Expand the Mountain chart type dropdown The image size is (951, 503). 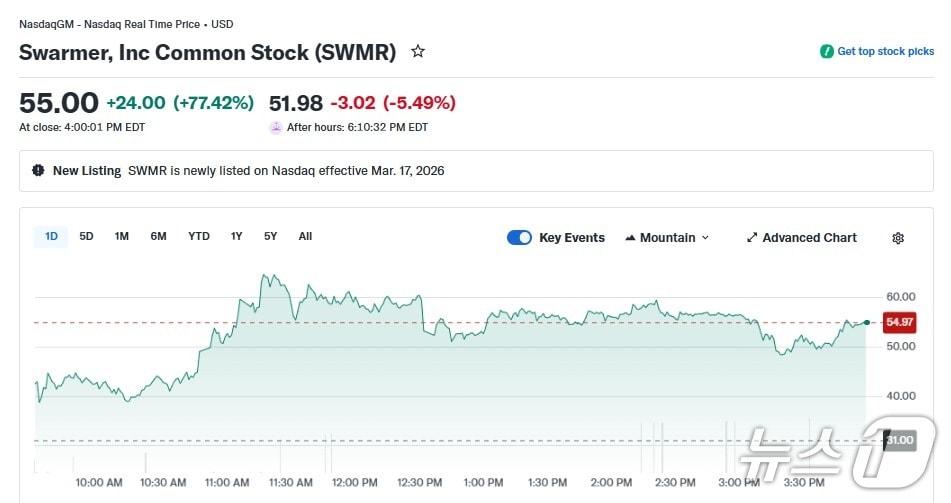tap(705, 238)
